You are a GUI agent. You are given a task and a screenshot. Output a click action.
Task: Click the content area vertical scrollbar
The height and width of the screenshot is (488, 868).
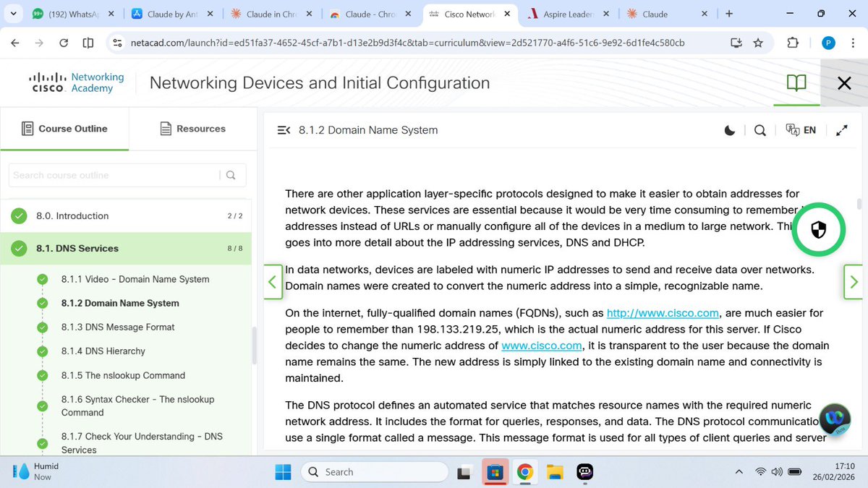pyautogui.click(x=859, y=203)
